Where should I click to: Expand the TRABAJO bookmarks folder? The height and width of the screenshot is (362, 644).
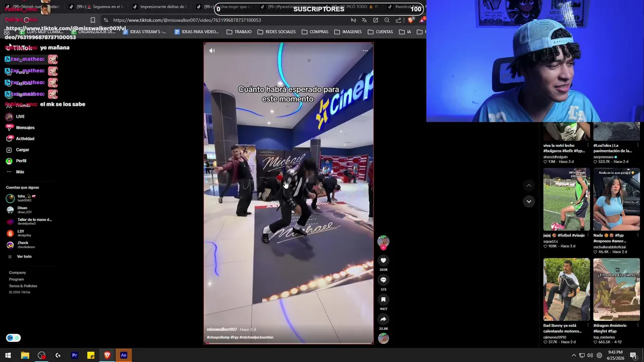[x=239, y=32]
